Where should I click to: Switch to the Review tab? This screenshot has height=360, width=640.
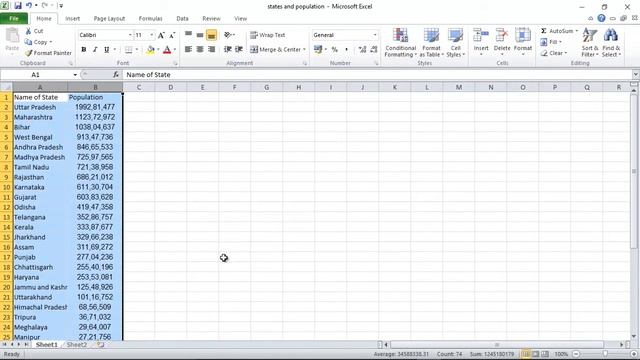click(211, 18)
